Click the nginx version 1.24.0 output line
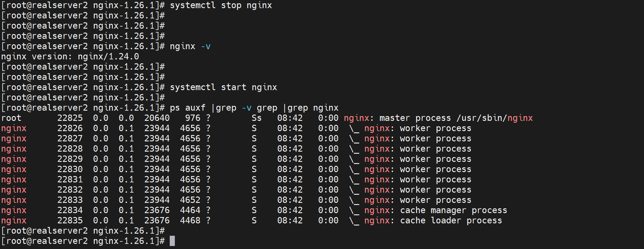The height and width of the screenshot is (249, 644). click(x=70, y=57)
